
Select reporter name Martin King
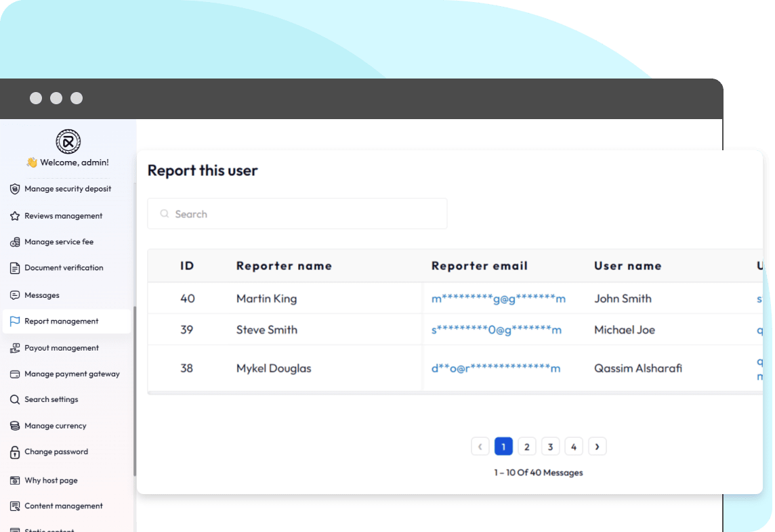click(x=266, y=299)
